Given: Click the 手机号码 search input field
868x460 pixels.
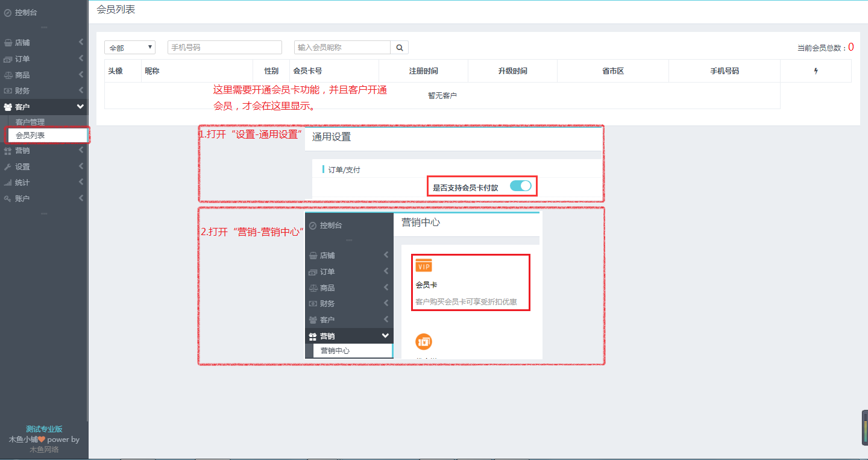Looking at the screenshot, I should point(224,48).
